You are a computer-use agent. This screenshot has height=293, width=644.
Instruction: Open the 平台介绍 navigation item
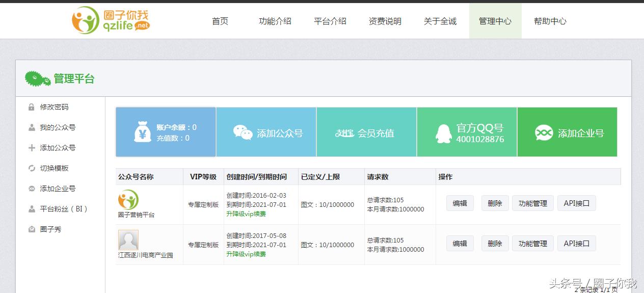(330, 21)
